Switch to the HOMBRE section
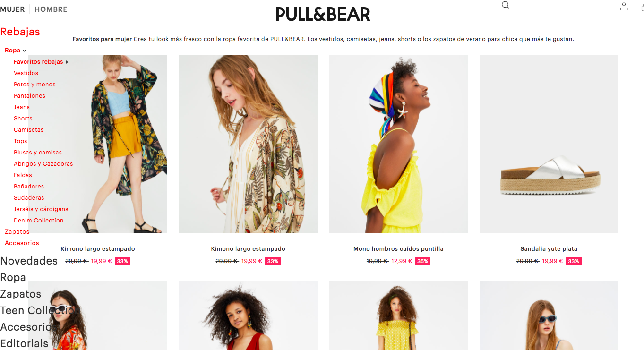Viewport: 644px width, 350px height. [x=51, y=9]
